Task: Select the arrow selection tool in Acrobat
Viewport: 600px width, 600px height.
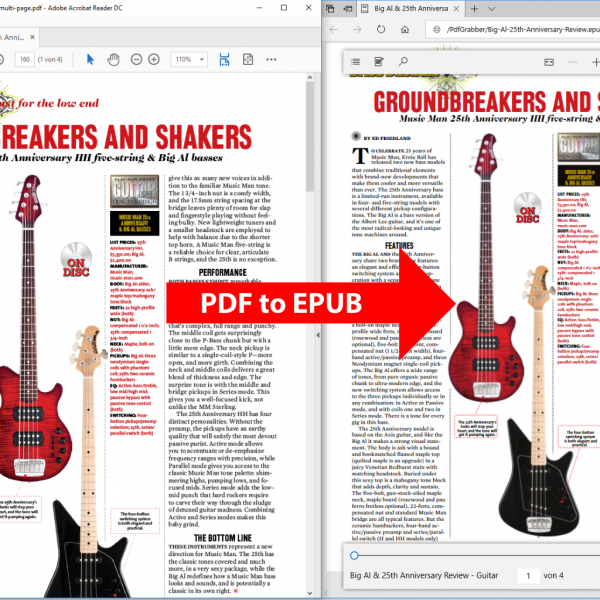Action: pos(90,60)
